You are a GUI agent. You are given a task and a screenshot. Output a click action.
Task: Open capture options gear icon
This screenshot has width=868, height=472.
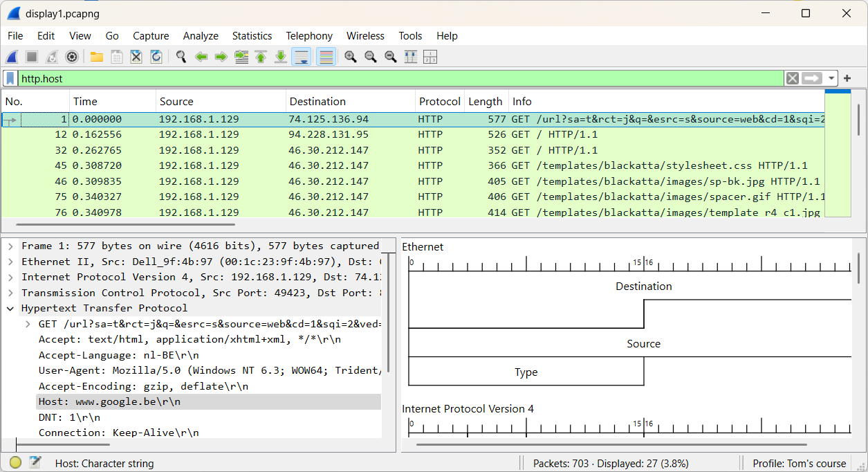pos(71,57)
